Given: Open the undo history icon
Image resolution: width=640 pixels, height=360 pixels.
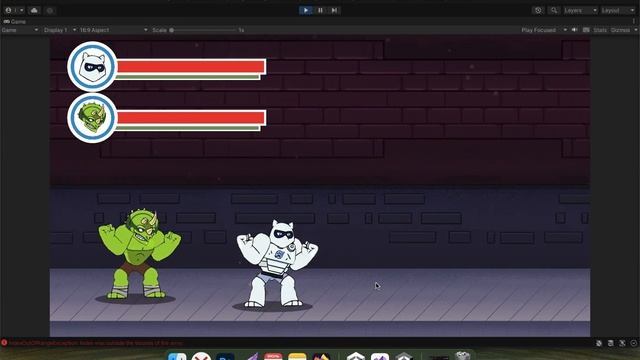Looking at the screenshot, I should click(538, 10).
